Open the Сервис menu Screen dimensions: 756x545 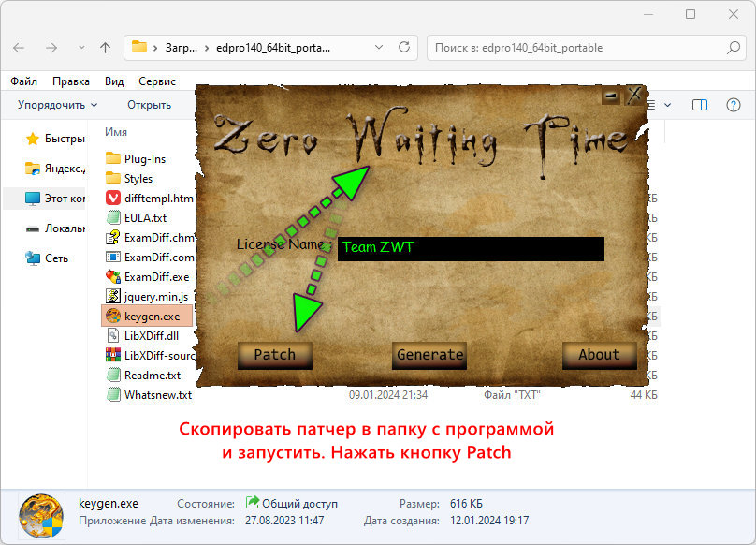click(157, 81)
